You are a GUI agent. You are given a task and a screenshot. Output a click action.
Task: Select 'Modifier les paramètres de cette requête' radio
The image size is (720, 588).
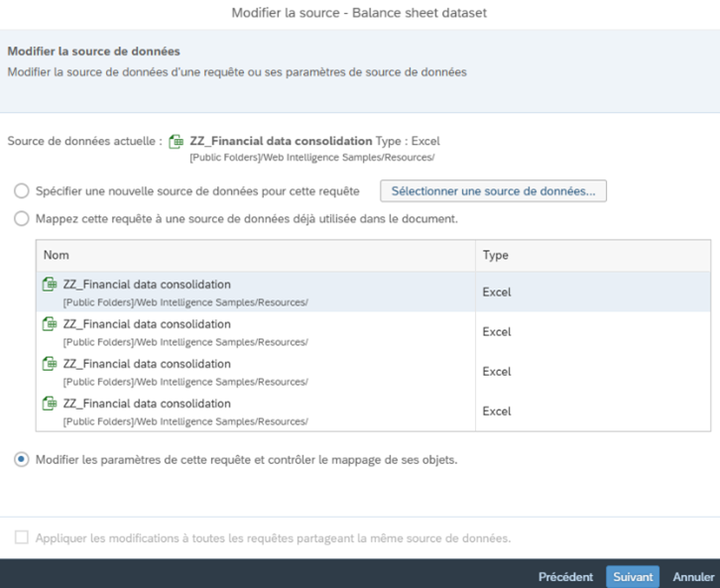[x=22, y=459]
